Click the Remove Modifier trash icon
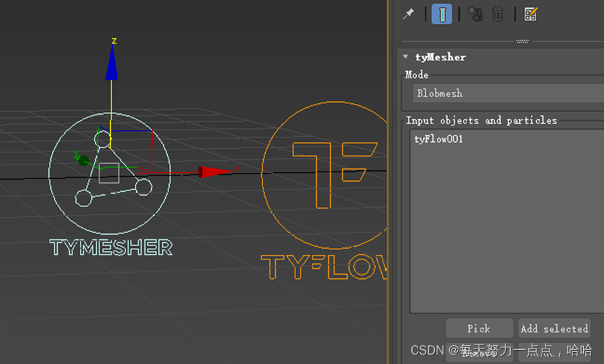Image resolution: width=604 pixels, height=364 pixels. pos(498,14)
